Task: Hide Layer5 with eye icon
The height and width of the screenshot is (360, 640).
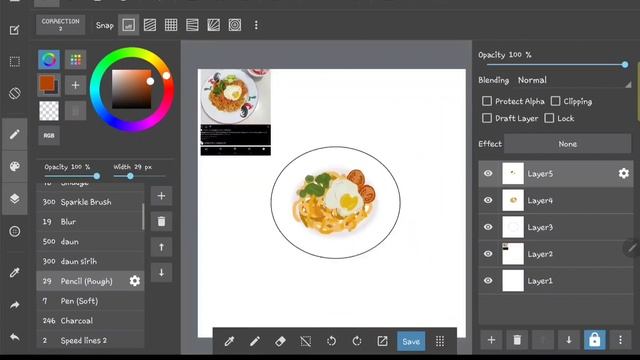Action: (488, 173)
